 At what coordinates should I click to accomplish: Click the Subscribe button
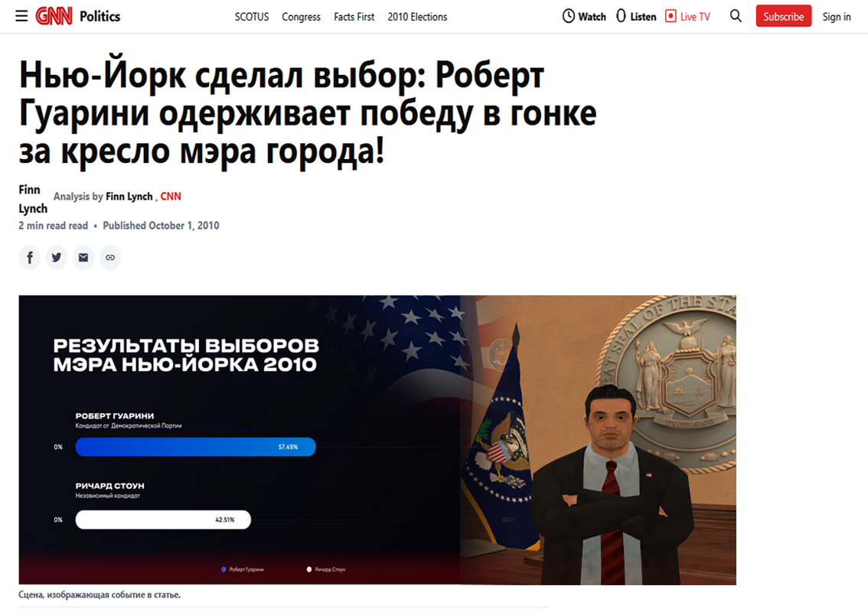click(783, 16)
